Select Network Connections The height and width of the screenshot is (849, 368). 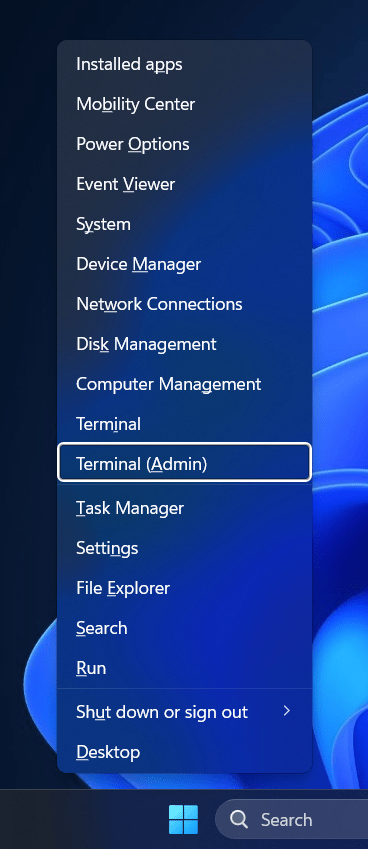(x=184, y=304)
